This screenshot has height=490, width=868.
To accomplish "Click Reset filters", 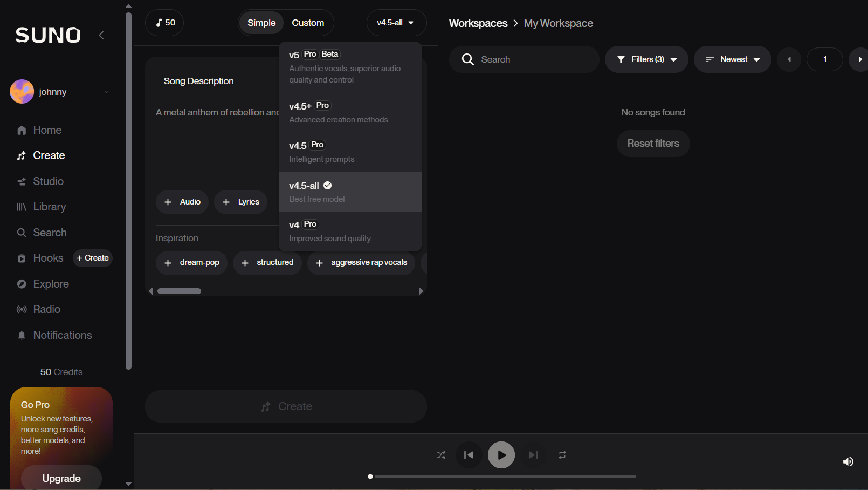I will click(653, 144).
